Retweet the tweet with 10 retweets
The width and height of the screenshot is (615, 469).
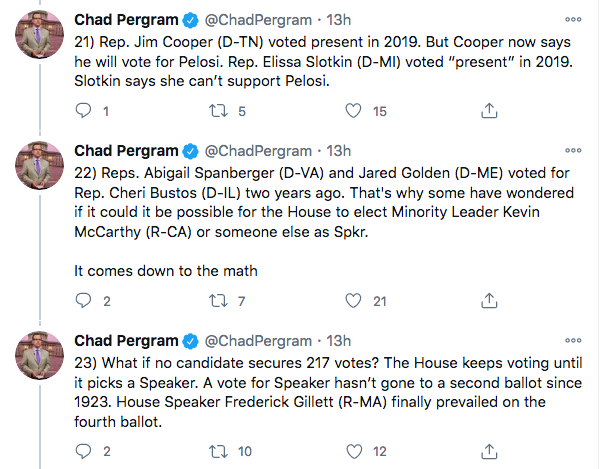click(x=218, y=451)
